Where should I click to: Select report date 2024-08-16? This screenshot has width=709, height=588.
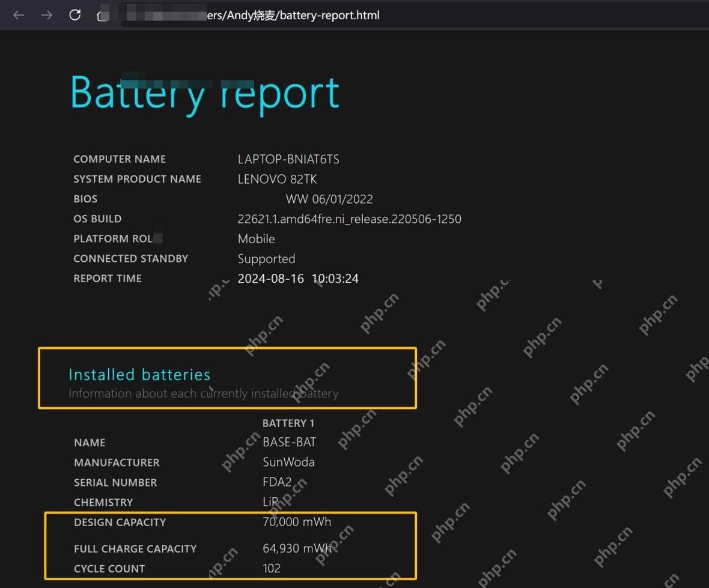pyautogui.click(x=271, y=279)
